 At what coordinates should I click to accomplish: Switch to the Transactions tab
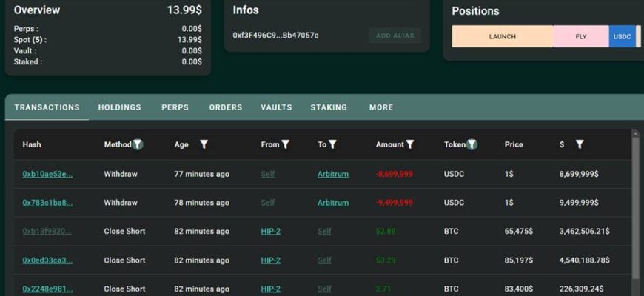click(47, 107)
